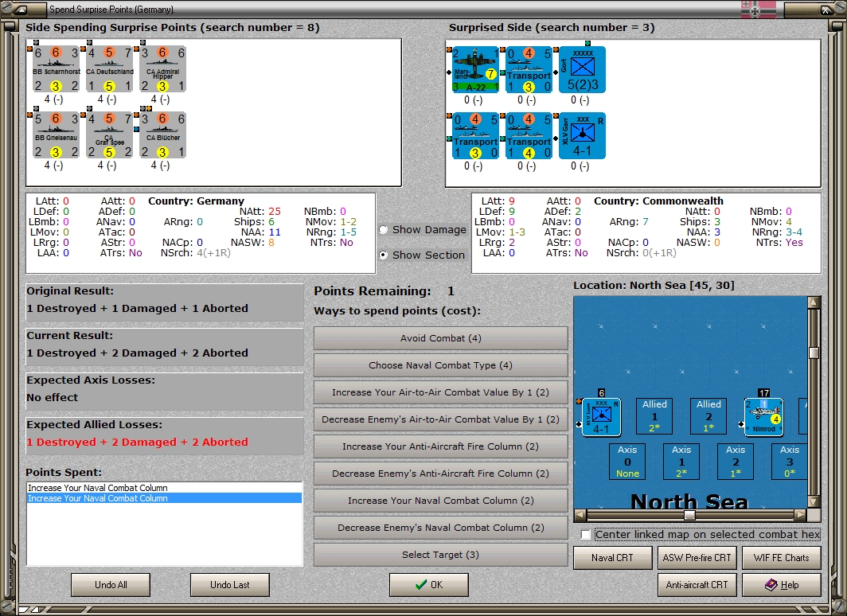Click Increase Your Air-to-Air Combat Value
The image size is (847, 616).
pos(441,392)
